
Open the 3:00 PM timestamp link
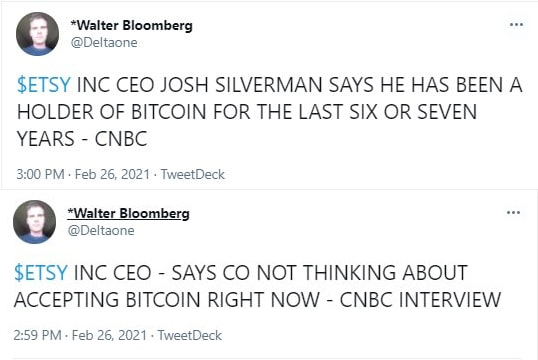pos(40,174)
